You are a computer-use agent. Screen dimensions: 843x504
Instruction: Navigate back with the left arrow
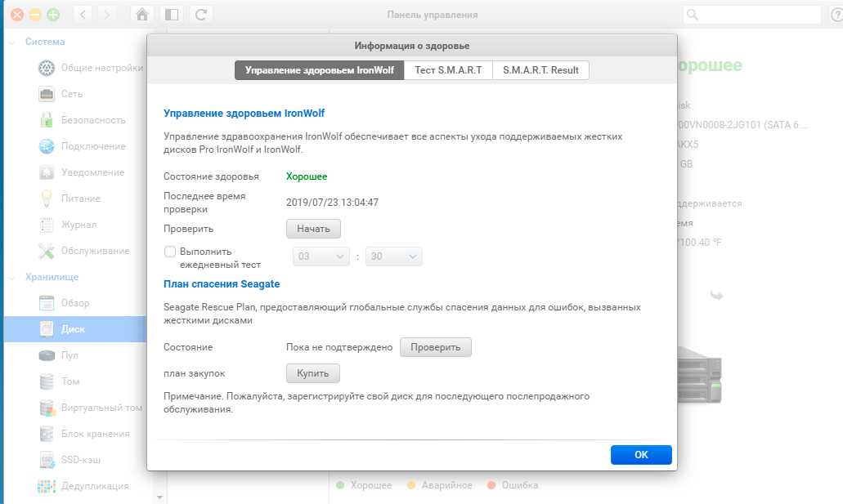click(x=83, y=15)
